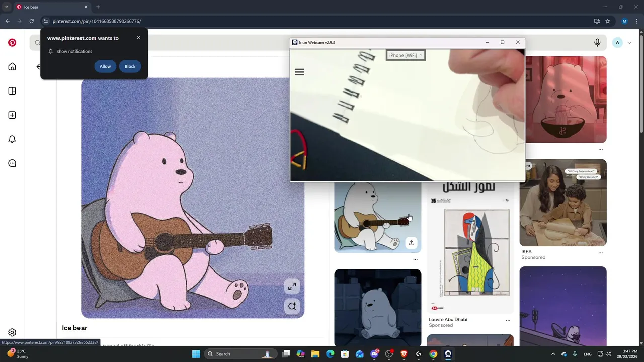Expand the Ice bear pin fullscreen

click(x=292, y=286)
